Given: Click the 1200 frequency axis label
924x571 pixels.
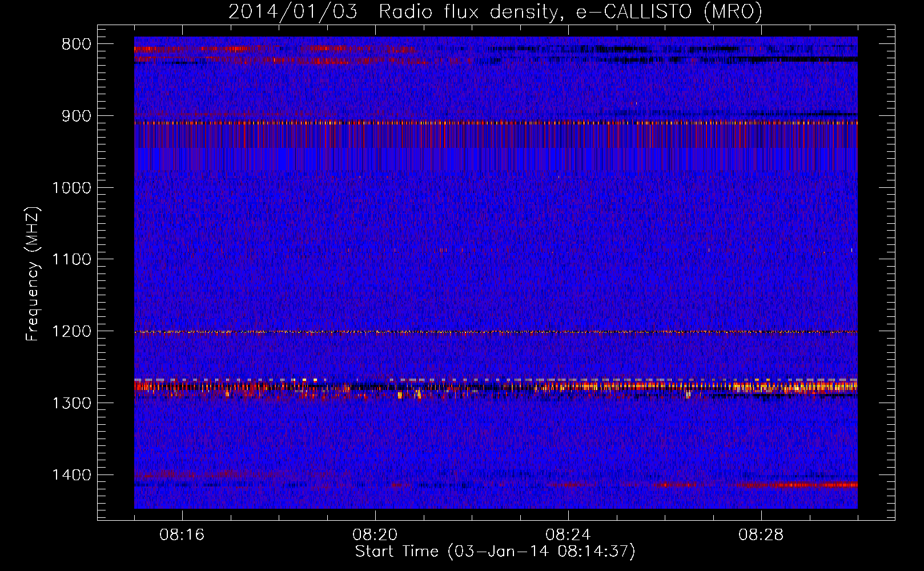Looking at the screenshot, I should [72, 332].
